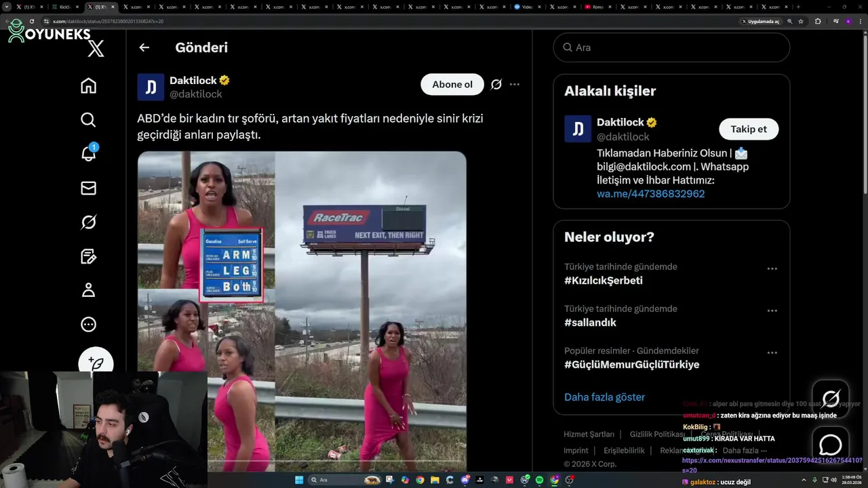Switch to the first (1) X browser tab

(30, 7)
